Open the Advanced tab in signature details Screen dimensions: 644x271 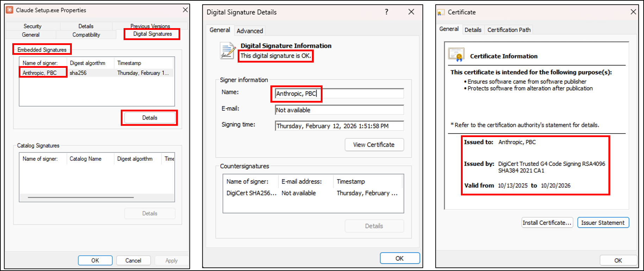(250, 31)
